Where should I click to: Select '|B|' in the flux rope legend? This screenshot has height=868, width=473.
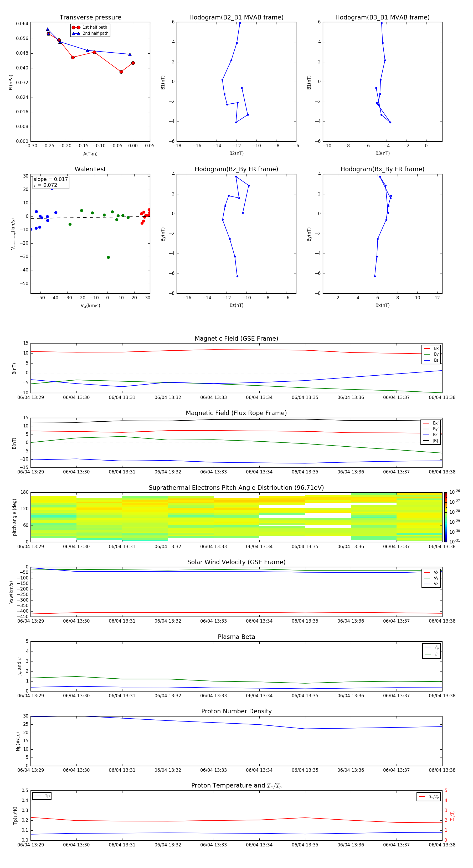pos(431,441)
